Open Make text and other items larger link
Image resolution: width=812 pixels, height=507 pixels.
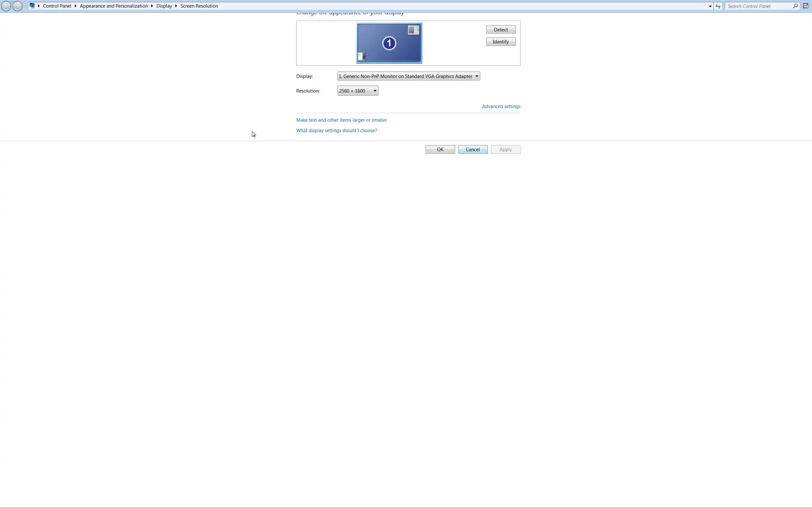(x=341, y=120)
